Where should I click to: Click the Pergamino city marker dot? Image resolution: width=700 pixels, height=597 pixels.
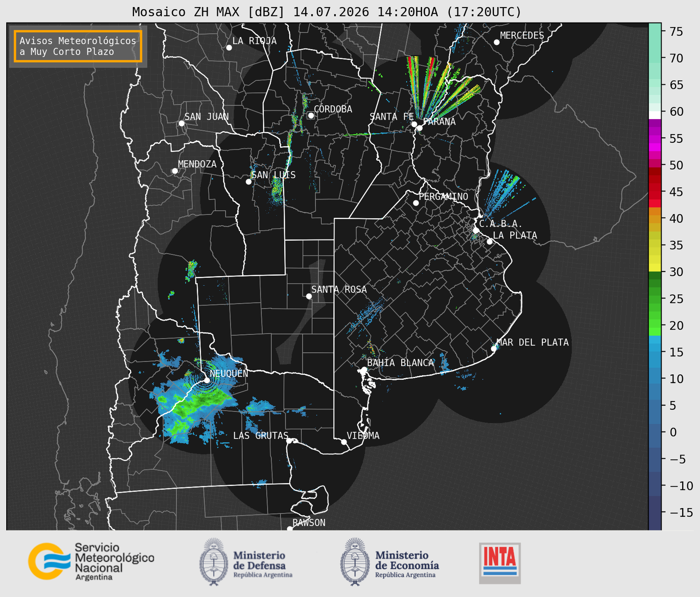tap(416, 203)
